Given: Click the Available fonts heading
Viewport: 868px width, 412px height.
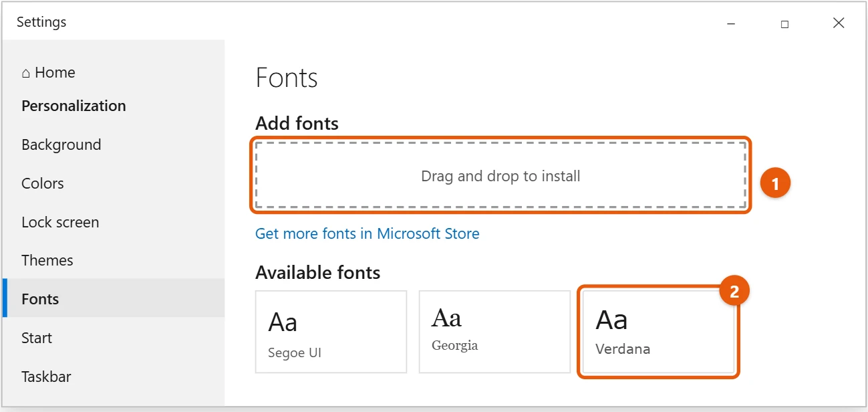Looking at the screenshot, I should pos(318,272).
